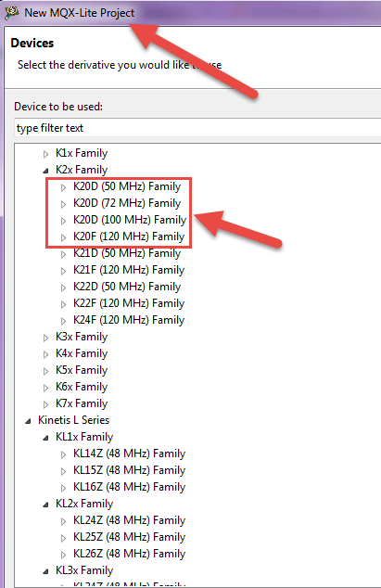
Task: Expand K20D (50 MHz) Family
Action: pos(63,187)
